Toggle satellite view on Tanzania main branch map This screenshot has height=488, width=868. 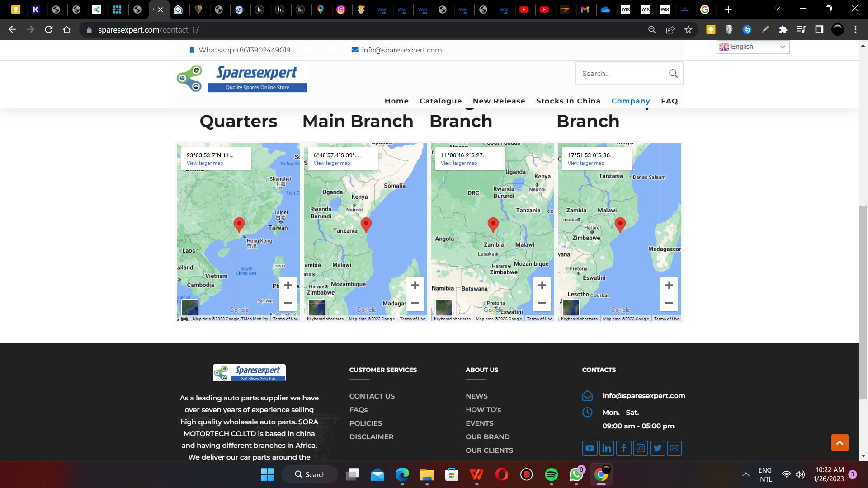pos(316,307)
